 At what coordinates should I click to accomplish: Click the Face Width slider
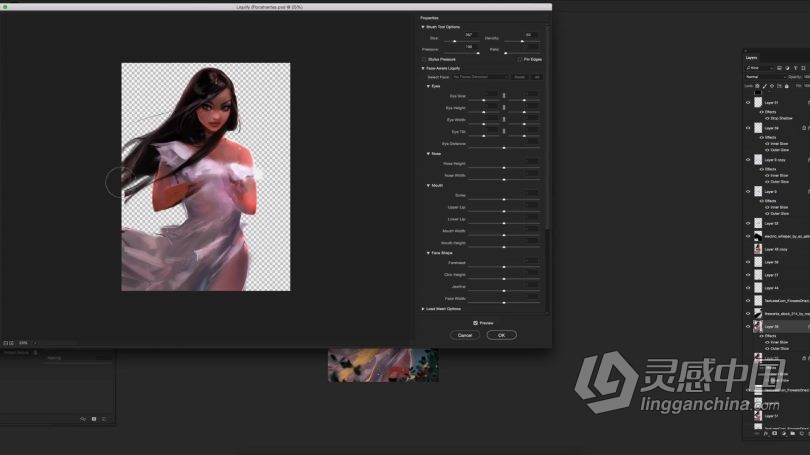coord(504,303)
